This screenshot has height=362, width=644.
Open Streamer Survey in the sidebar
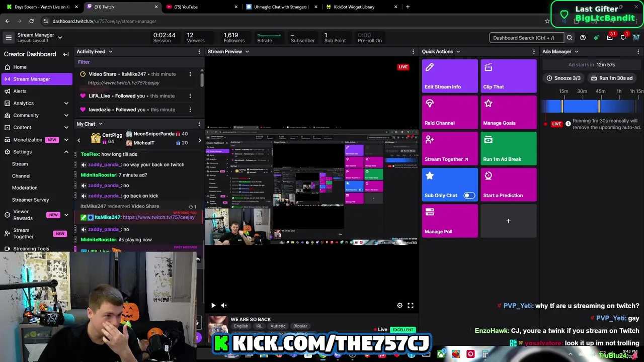[x=31, y=200]
